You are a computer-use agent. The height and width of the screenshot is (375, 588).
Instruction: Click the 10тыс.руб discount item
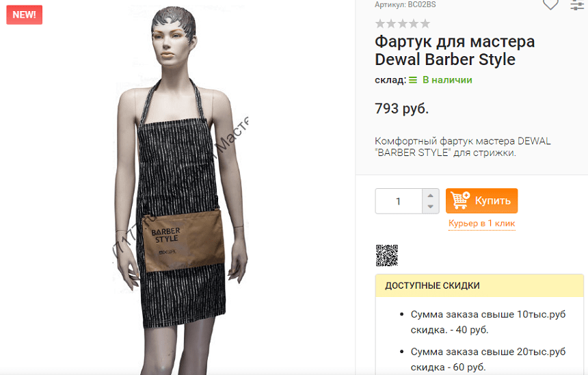[x=488, y=322]
